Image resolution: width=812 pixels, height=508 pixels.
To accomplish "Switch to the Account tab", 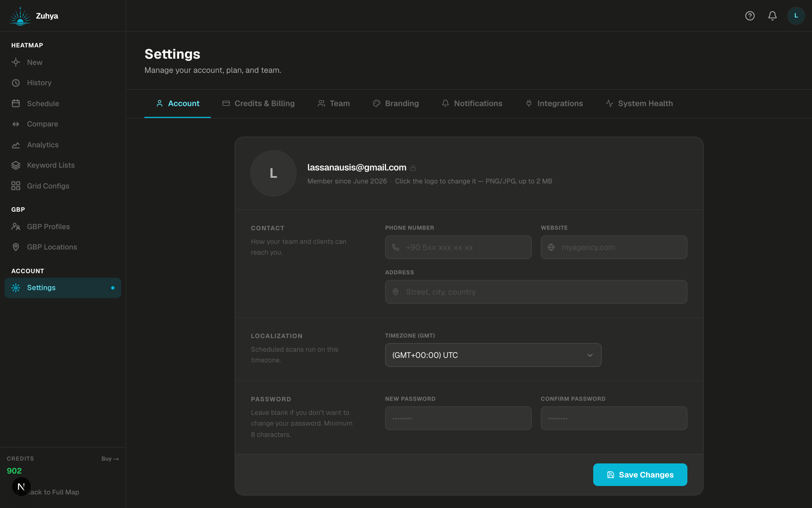I will [178, 104].
